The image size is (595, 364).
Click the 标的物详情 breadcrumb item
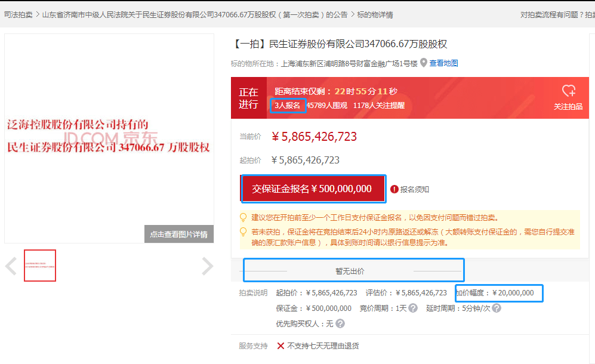(x=375, y=15)
